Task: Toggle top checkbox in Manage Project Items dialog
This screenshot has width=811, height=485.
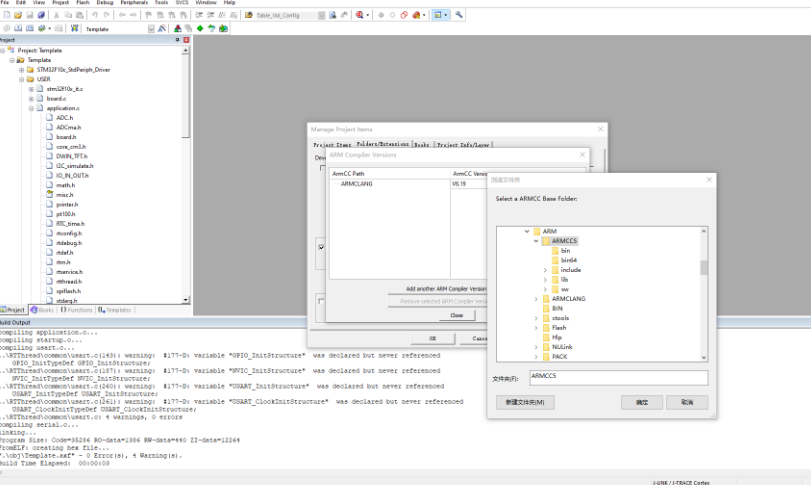Action: coord(323,168)
